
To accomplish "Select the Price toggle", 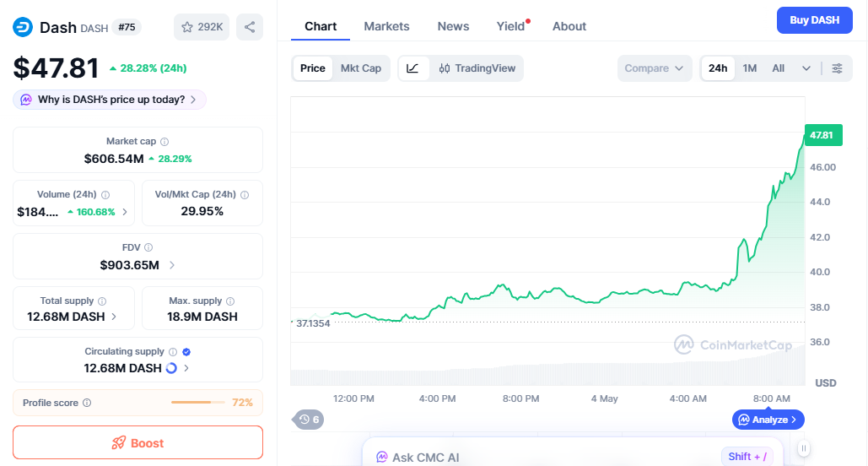I will 313,68.
